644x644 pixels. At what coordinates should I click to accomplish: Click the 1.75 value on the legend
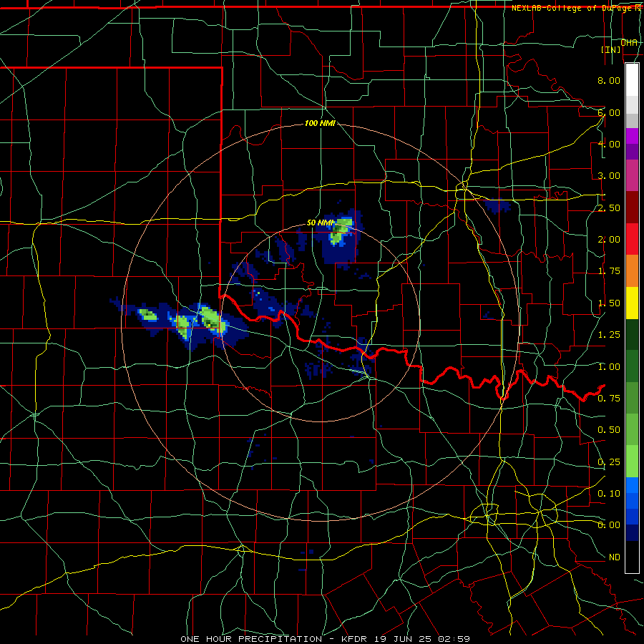point(609,271)
